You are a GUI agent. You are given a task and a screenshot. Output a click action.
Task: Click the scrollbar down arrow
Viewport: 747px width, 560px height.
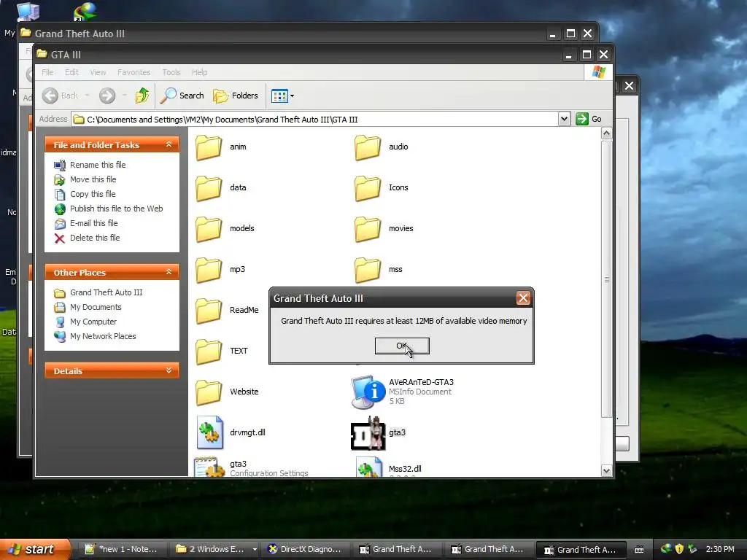(x=606, y=470)
